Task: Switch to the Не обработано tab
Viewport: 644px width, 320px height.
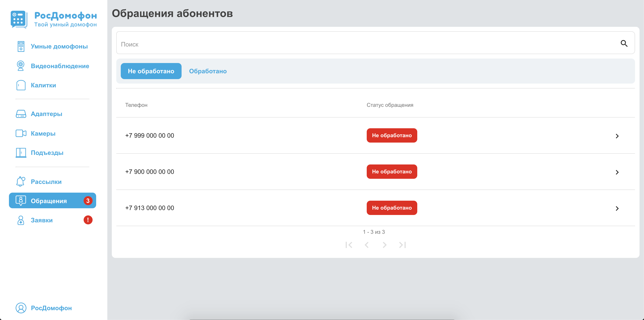Action: click(151, 71)
